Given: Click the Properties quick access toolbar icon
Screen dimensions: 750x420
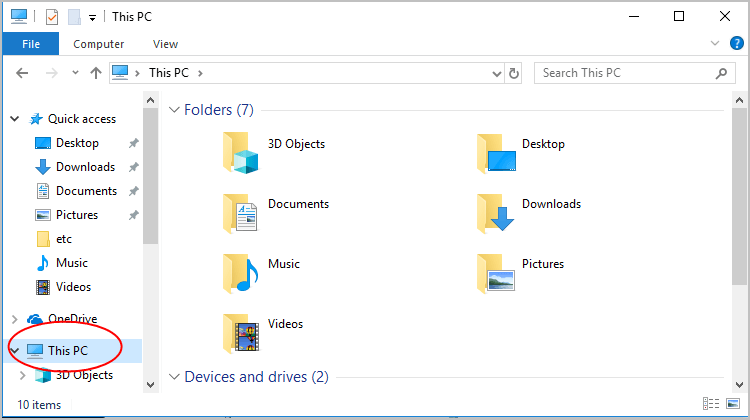Looking at the screenshot, I should point(52,17).
